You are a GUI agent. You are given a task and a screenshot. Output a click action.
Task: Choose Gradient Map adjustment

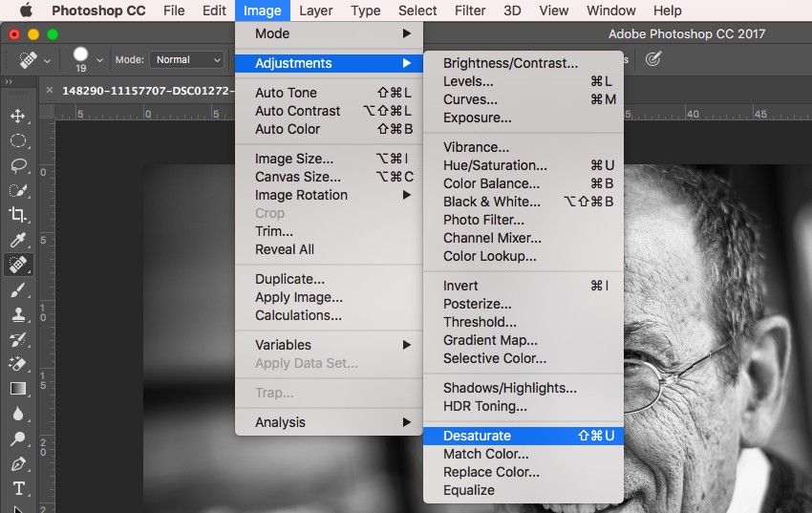524,340
